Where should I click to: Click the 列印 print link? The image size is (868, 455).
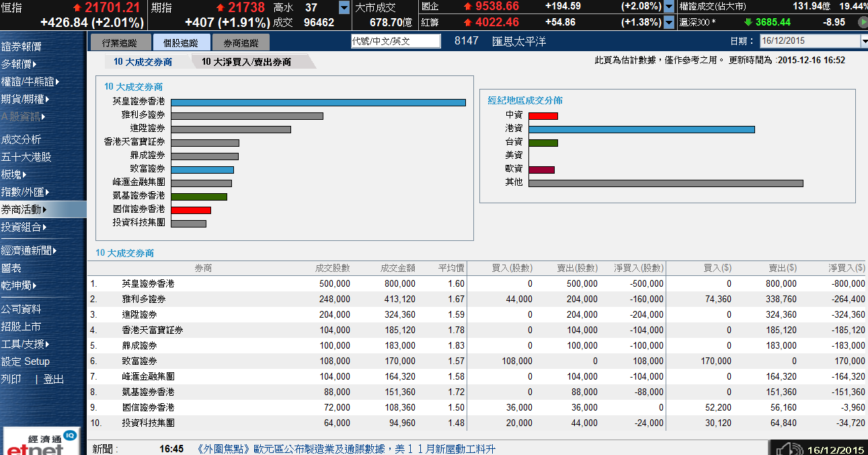(x=11, y=379)
